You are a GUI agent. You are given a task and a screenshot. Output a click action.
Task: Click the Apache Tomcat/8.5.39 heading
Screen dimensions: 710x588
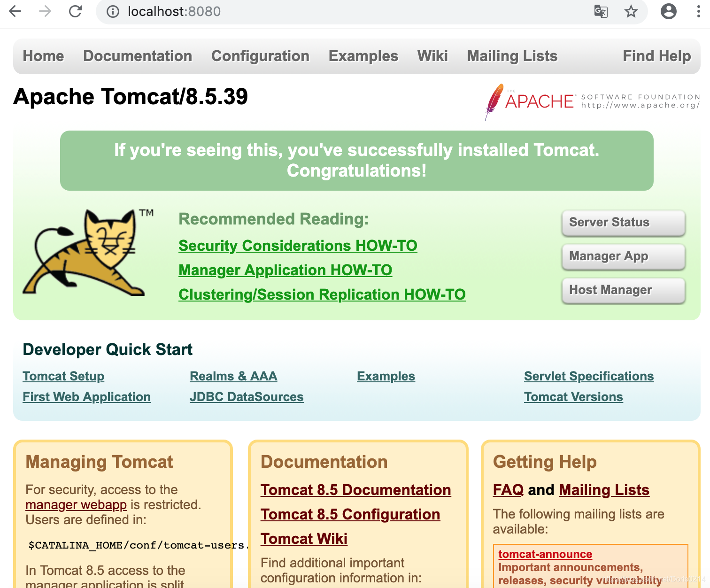[131, 97]
